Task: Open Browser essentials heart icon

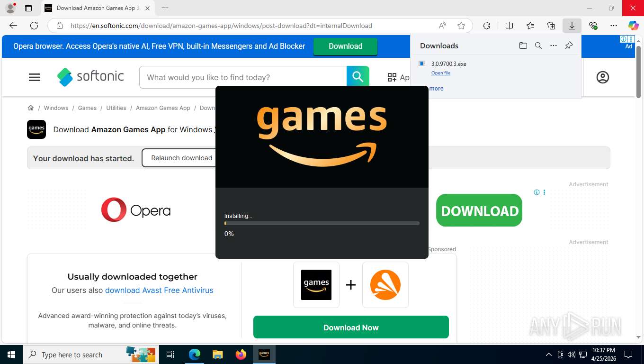Action: pos(593,26)
